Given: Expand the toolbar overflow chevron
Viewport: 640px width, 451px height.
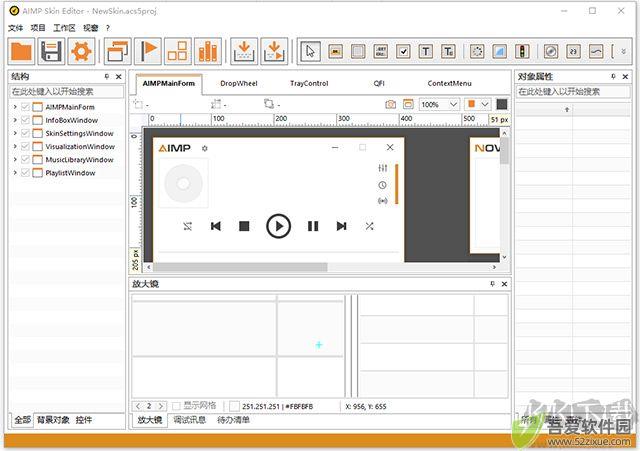Looking at the screenshot, I should pos(623,51).
